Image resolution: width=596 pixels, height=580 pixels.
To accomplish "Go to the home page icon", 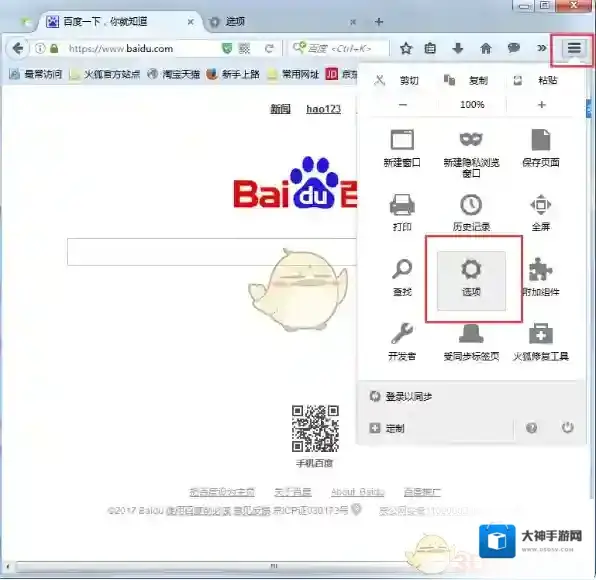I will [486, 48].
